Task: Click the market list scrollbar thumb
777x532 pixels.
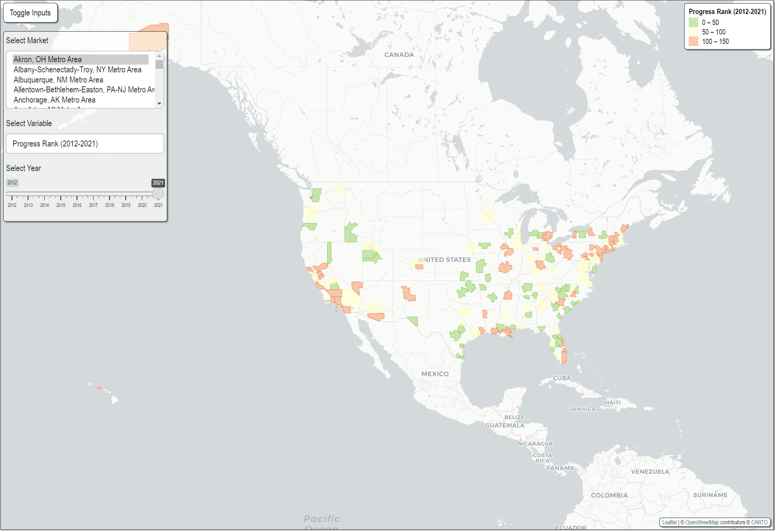Action: [x=159, y=64]
